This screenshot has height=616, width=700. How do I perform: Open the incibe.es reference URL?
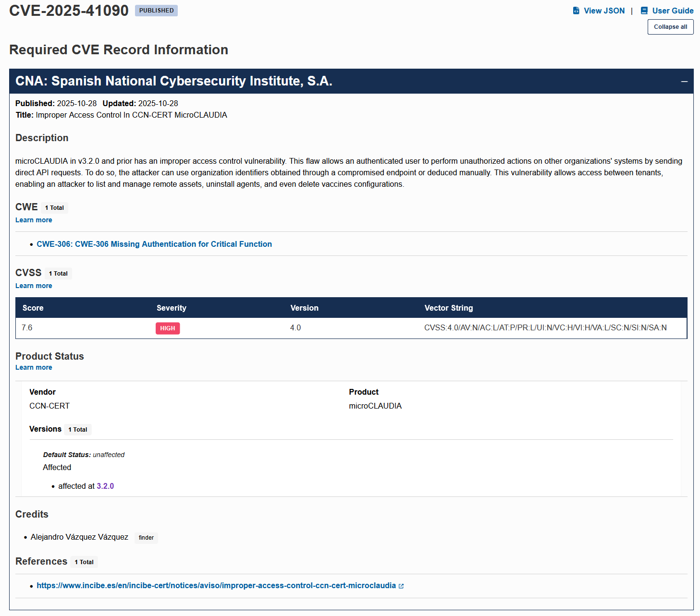(x=216, y=586)
